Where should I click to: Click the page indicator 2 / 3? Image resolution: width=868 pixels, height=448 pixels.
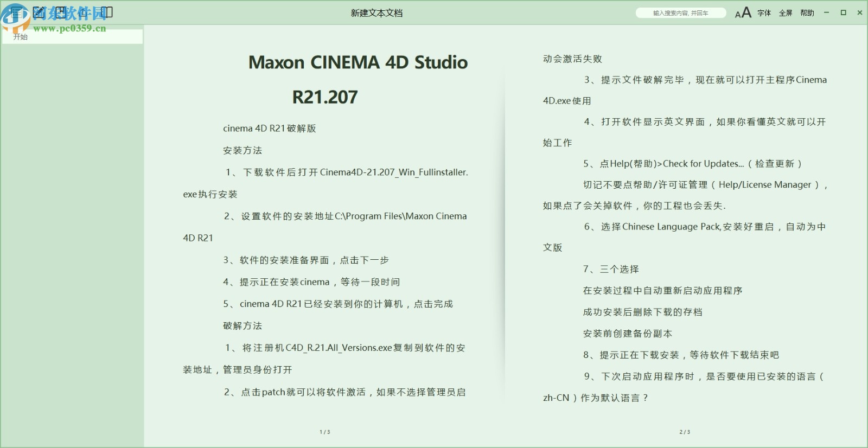tap(685, 432)
